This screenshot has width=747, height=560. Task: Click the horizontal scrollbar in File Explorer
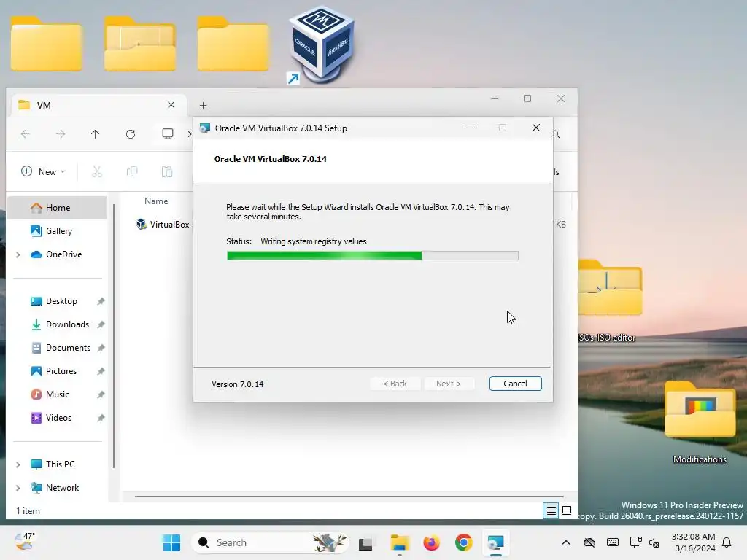[x=349, y=496]
